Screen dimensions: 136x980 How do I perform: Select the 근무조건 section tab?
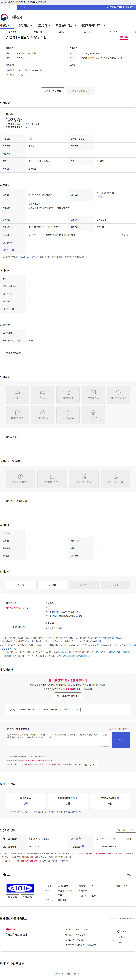tap(38, 32)
